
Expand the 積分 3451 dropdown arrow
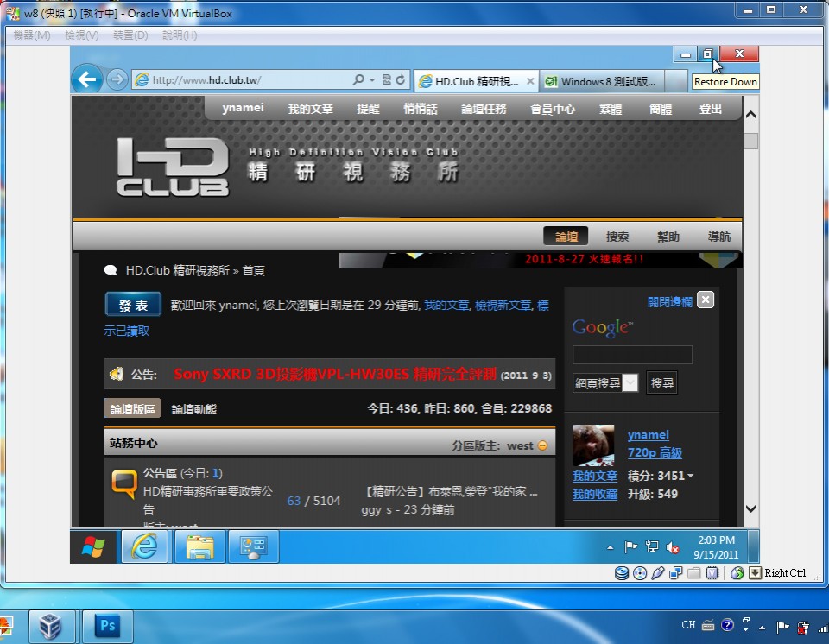click(690, 476)
